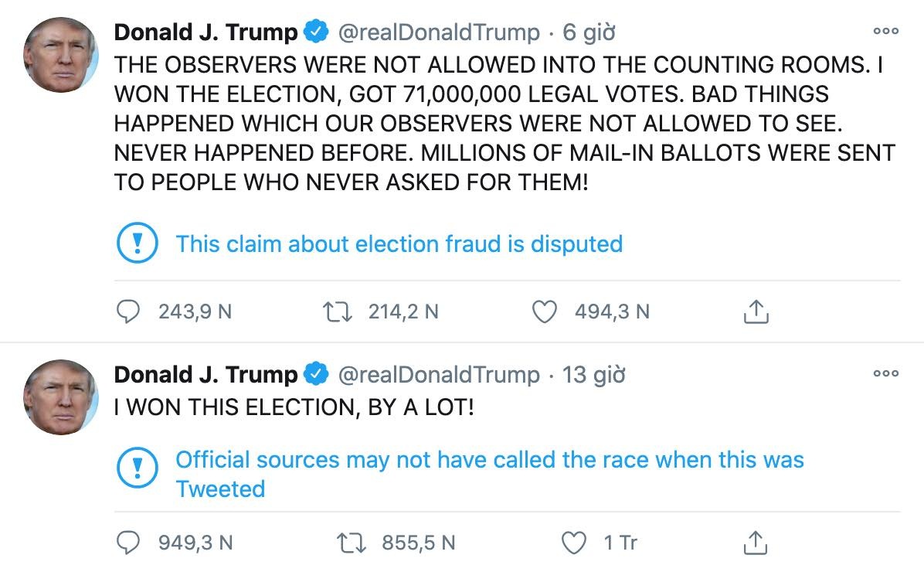This screenshot has width=924, height=572.
Task: Open the share icon on the second tweet
Action: pos(756,543)
